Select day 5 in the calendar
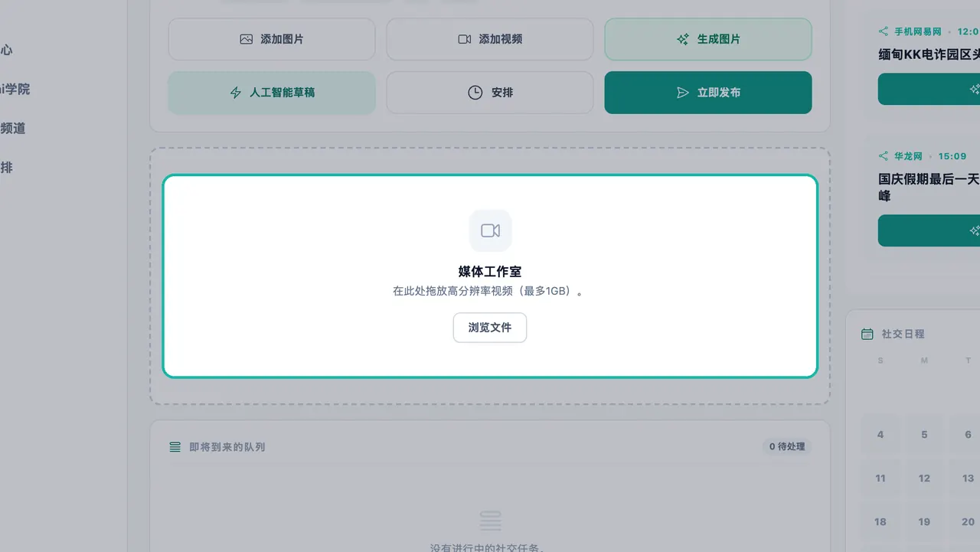Screen dimensions: 980x552 point(924,434)
